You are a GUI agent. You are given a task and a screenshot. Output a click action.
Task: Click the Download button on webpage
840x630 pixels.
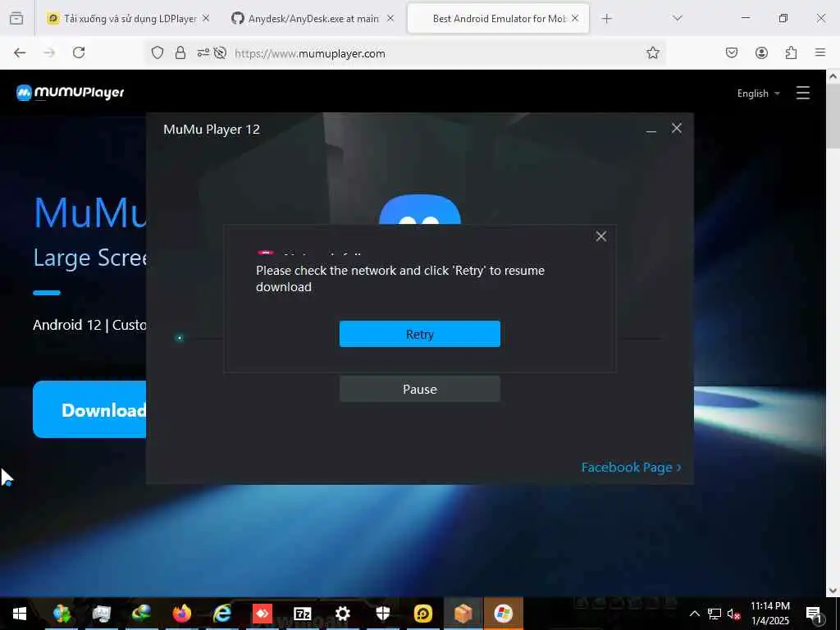pos(89,409)
